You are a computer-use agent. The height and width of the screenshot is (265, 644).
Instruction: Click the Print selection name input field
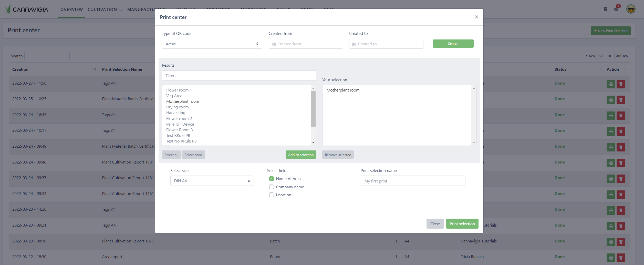click(413, 181)
